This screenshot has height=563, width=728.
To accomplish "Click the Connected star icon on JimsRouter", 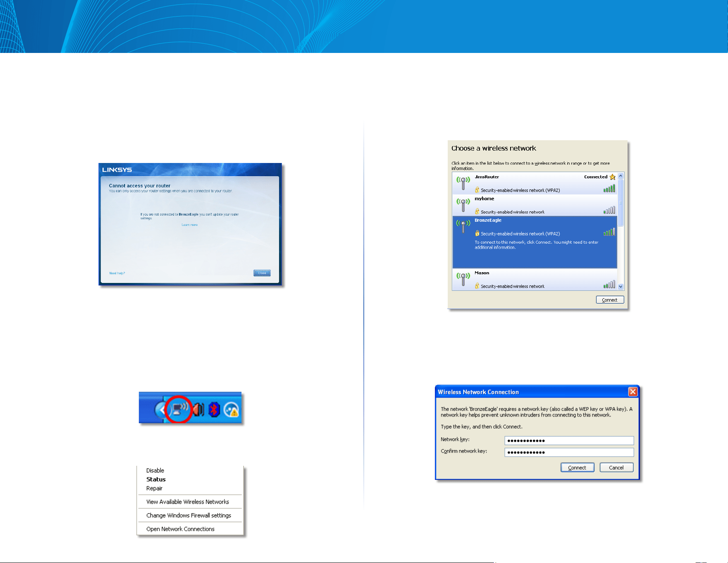I will (612, 177).
